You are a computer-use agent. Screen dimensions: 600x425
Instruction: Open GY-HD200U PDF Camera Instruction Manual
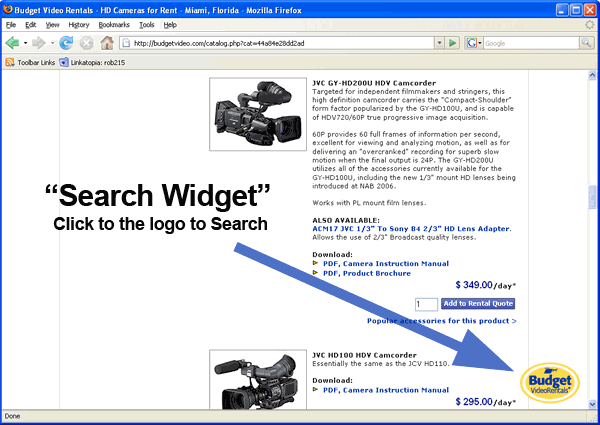point(386,264)
